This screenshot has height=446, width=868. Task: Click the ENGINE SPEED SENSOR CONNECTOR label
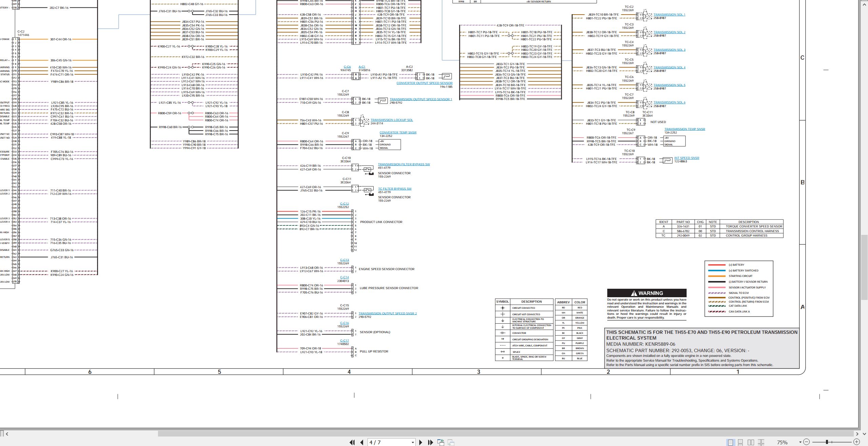pyautogui.click(x=387, y=269)
